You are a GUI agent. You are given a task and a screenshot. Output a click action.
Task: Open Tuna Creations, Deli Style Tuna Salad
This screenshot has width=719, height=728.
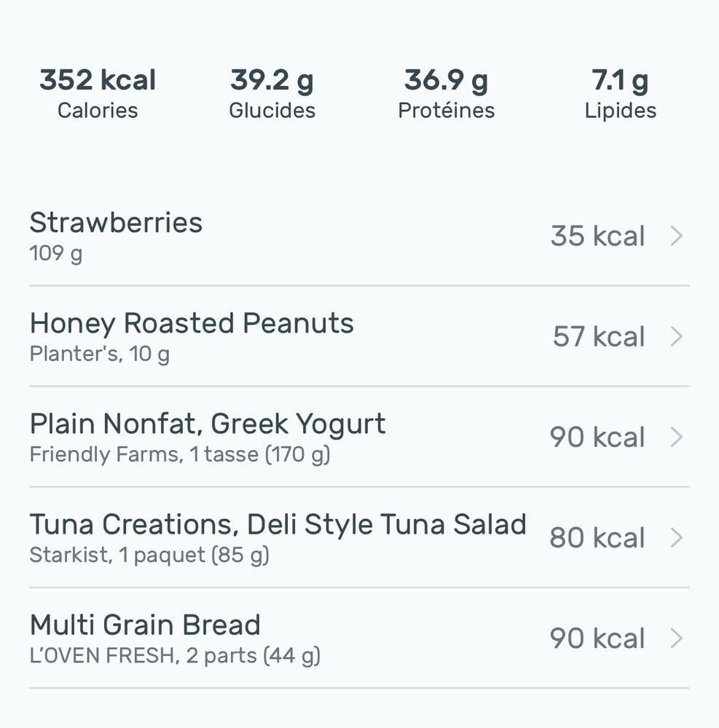click(278, 524)
